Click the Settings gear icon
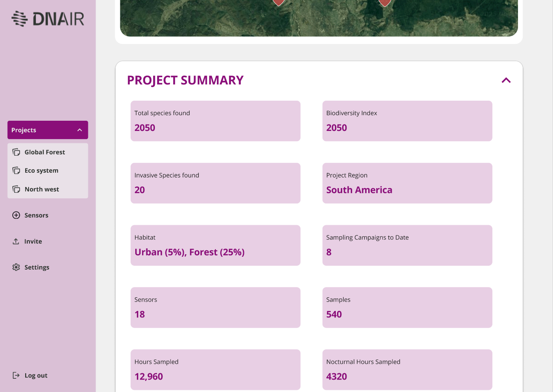This screenshot has width=553, height=392. tap(16, 267)
